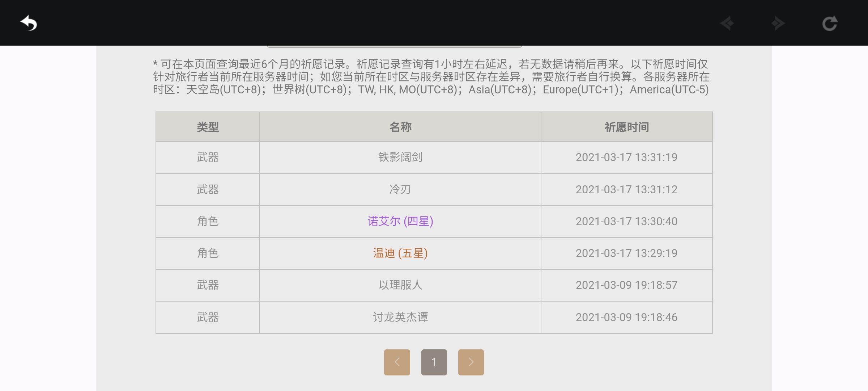The height and width of the screenshot is (391, 868).
Task: Click timestamp 2021-03-09 19:18:46
Action: tap(626, 317)
